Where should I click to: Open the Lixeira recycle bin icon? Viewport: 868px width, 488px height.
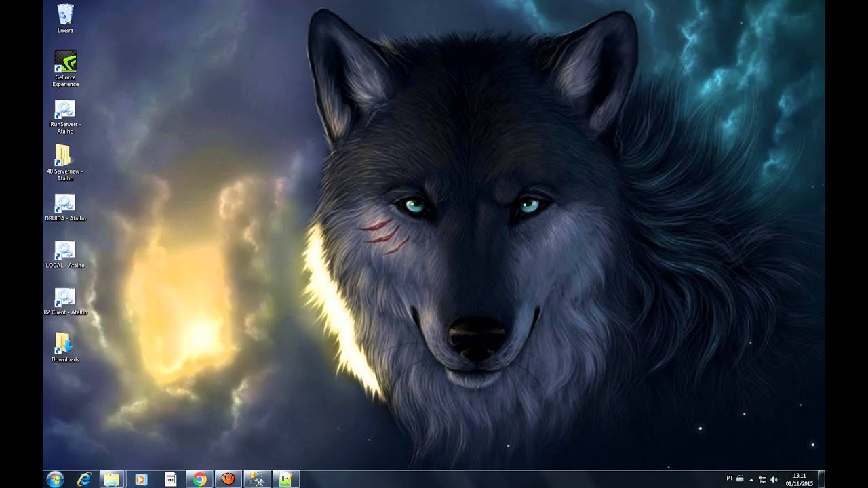point(66,18)
